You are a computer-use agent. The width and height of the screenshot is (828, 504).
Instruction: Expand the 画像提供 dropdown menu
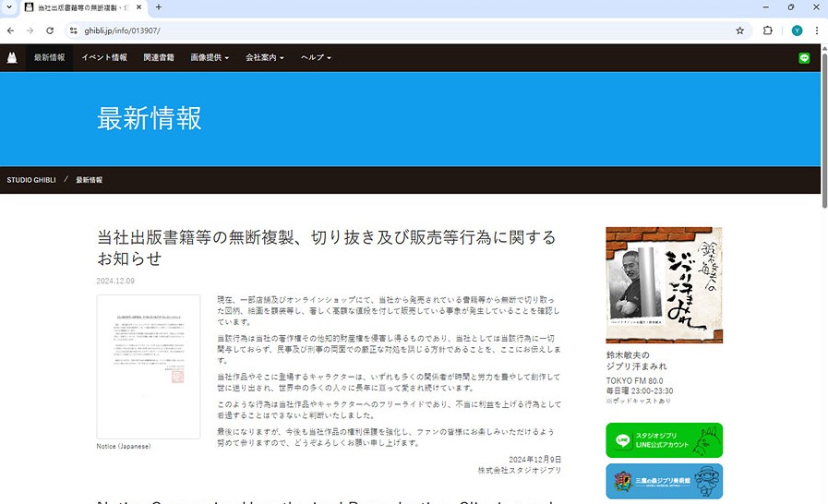click(x=211, y=57)
